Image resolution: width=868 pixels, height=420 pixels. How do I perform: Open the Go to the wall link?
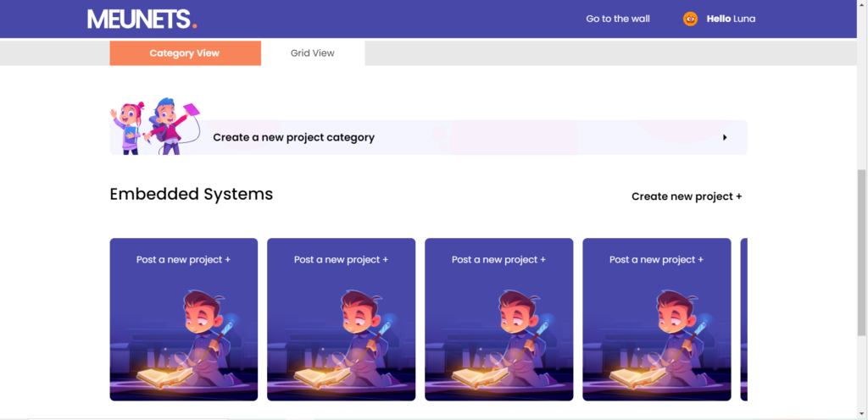(618, 19)
